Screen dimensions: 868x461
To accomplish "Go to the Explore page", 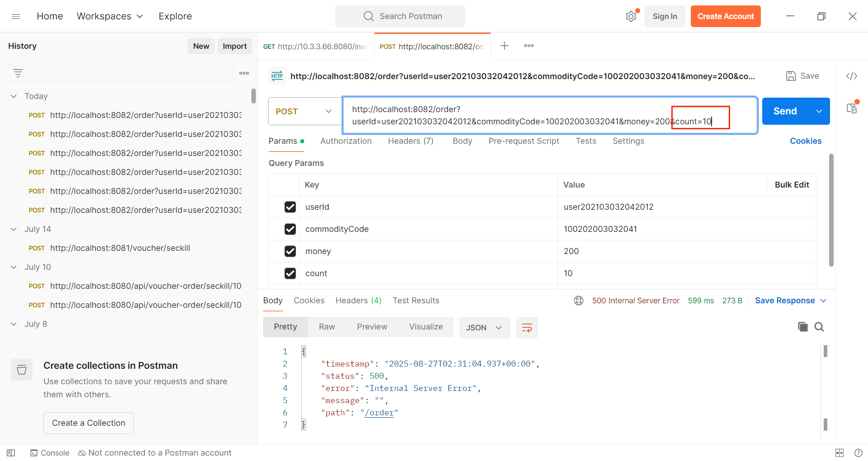I will click(175, 16).
